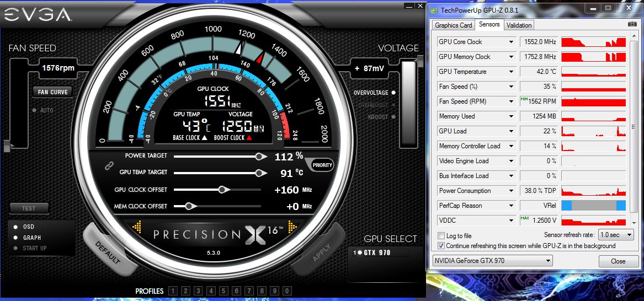Select profile slot 0
This screenshot has height=301, width=644.
[x=288, y=291]
